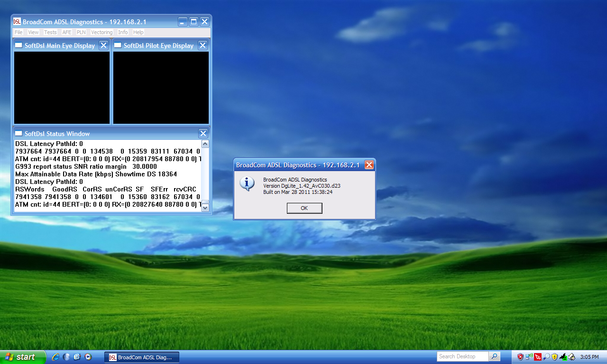
Task: Click the 3:05 PM system clock
Action: (x=589, y=357)
